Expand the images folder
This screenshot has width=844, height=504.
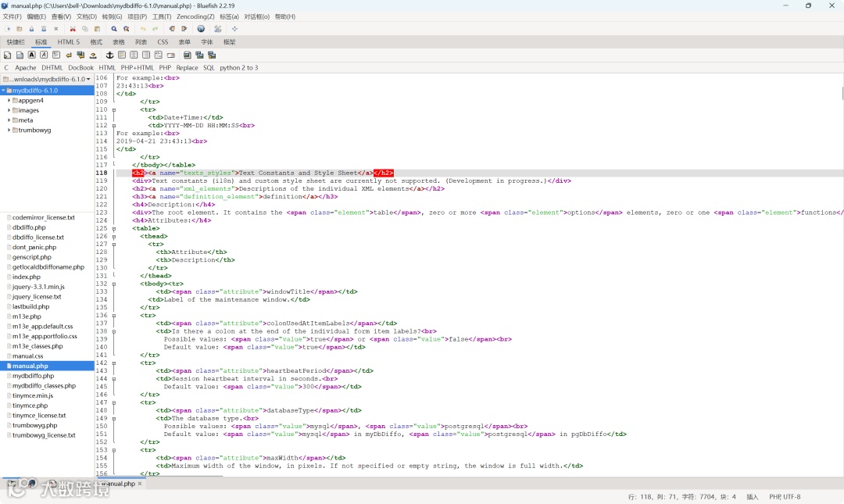point(9,110)
